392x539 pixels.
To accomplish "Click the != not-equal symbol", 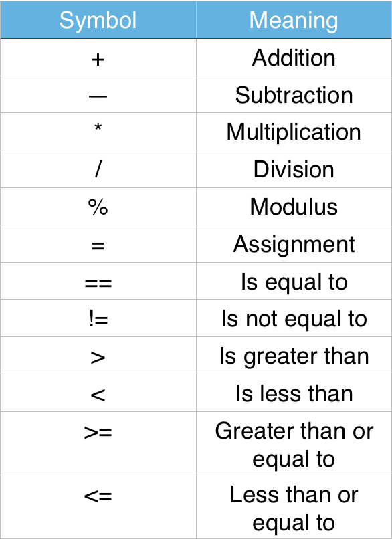I will click(x=98, y=319).
